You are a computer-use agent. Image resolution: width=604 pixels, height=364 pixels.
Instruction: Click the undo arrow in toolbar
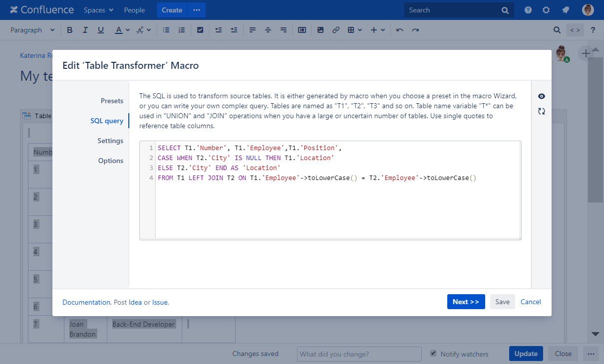(x=399, y=30)
